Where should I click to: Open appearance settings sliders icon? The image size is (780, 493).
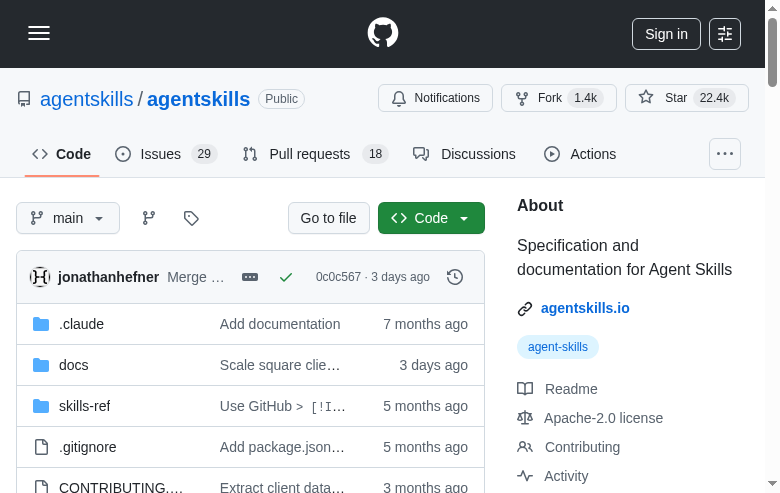pos(725,34)
